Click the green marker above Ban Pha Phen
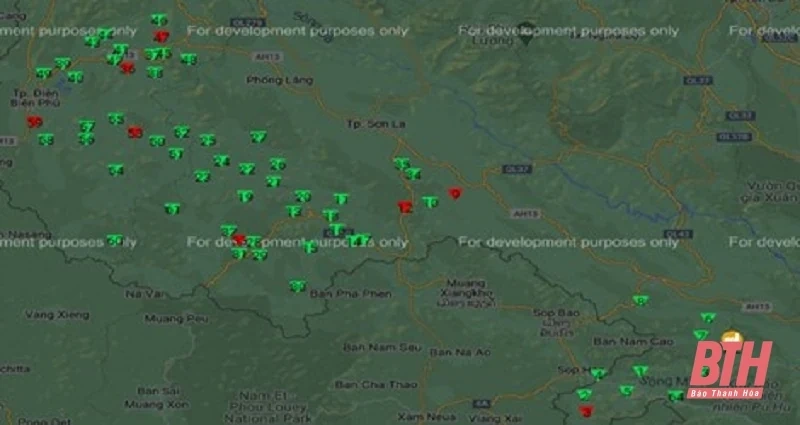Screen dimensions: 800x425 [x=297, y=286]
